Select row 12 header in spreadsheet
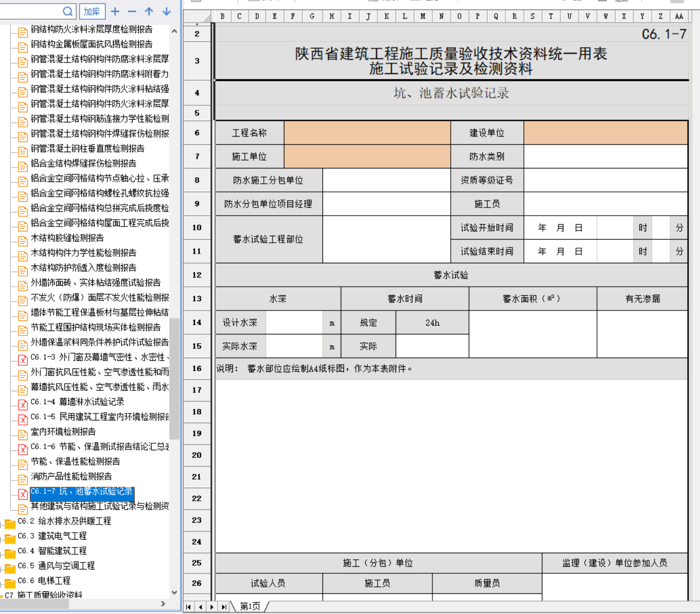 197,275
